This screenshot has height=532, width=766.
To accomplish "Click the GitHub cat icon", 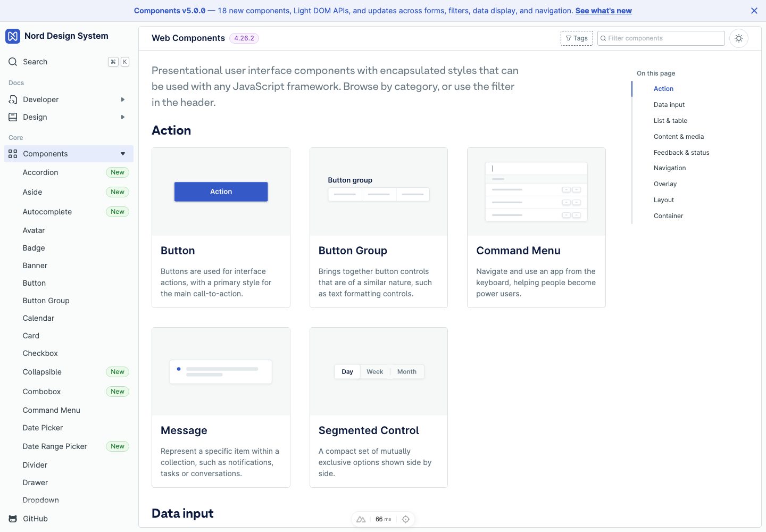I will (13, 519).
